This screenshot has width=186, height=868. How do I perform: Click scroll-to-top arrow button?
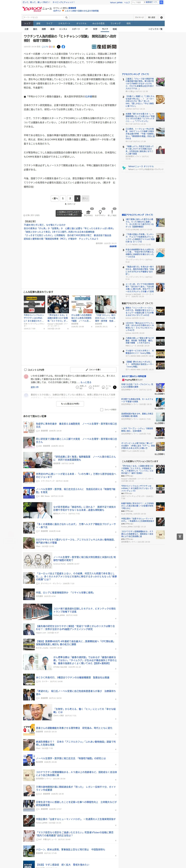click(180, 536)
